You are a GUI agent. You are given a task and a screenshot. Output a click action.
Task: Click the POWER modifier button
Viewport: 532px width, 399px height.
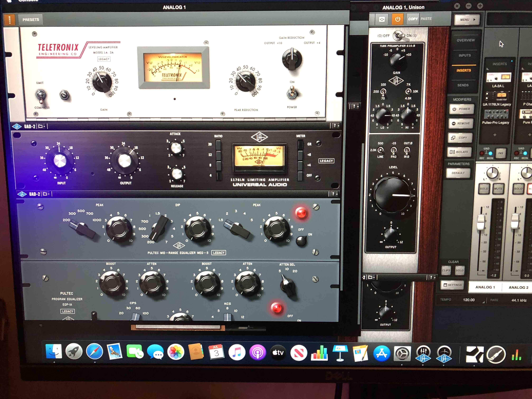click(x=462, y=109)
